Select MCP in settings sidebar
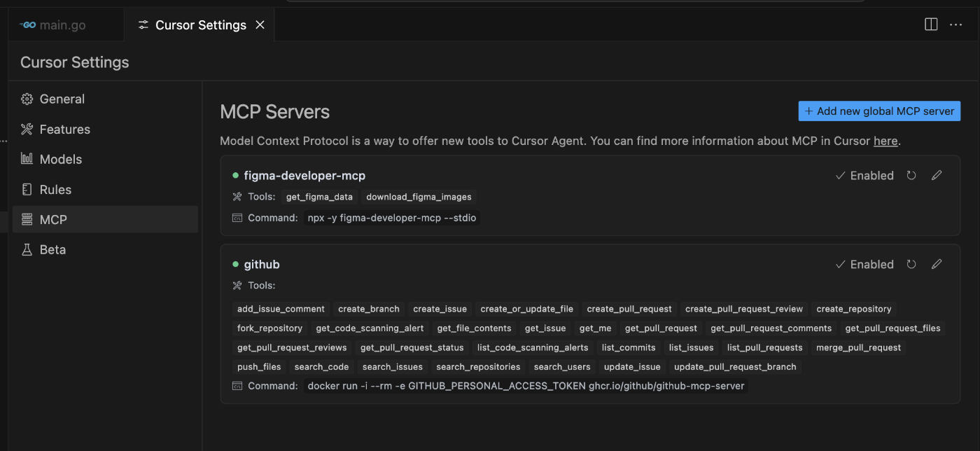Viewport: 980px width, 451px height. pos(105,220)
